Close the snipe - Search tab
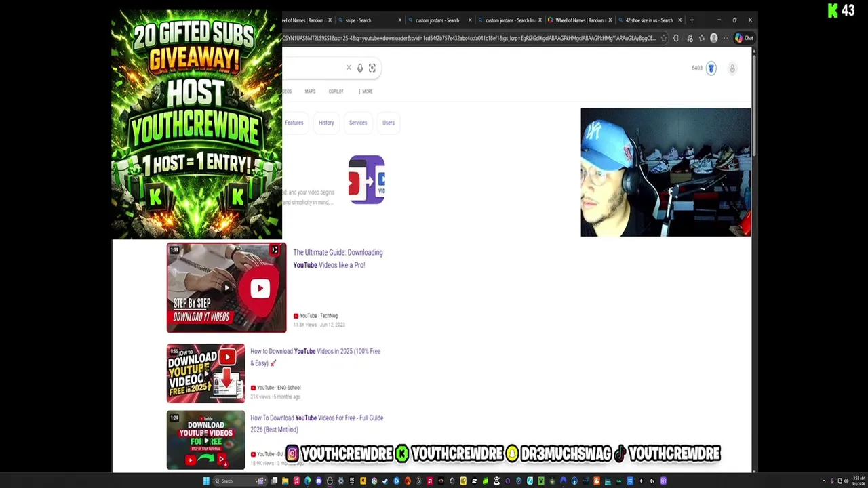Screen dimensions: 868x488 pyautogui.click(x=400, y=20)
